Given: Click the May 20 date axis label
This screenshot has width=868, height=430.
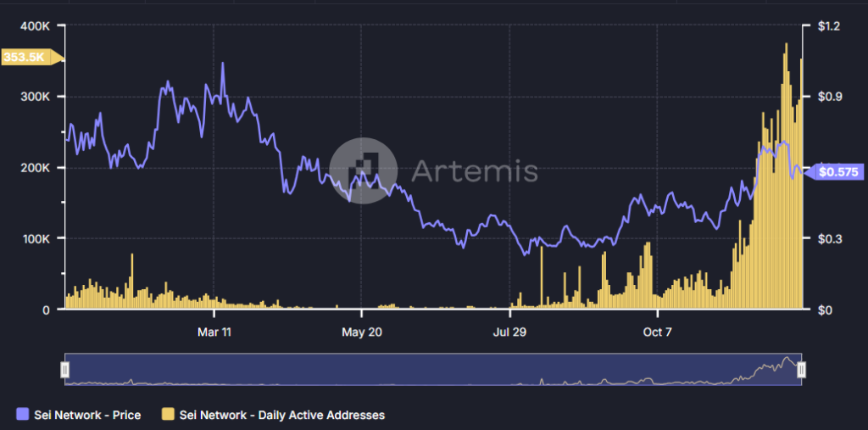Looking at the screenshot, I should (361, 332).
